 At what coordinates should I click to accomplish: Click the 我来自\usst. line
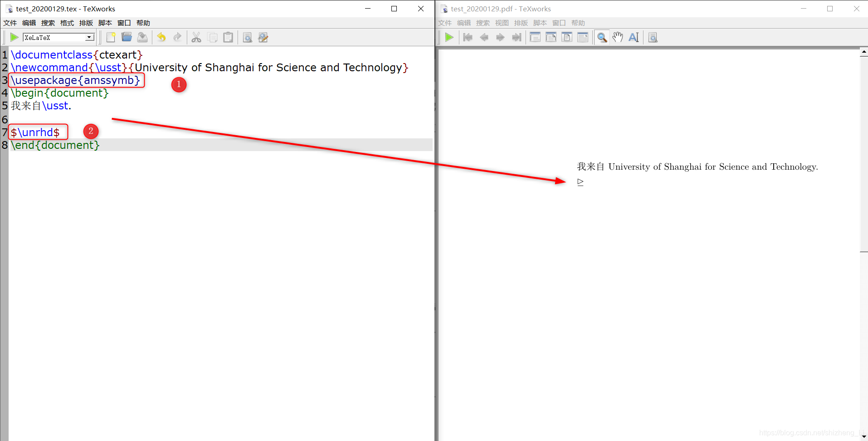[x=41, y=106]
